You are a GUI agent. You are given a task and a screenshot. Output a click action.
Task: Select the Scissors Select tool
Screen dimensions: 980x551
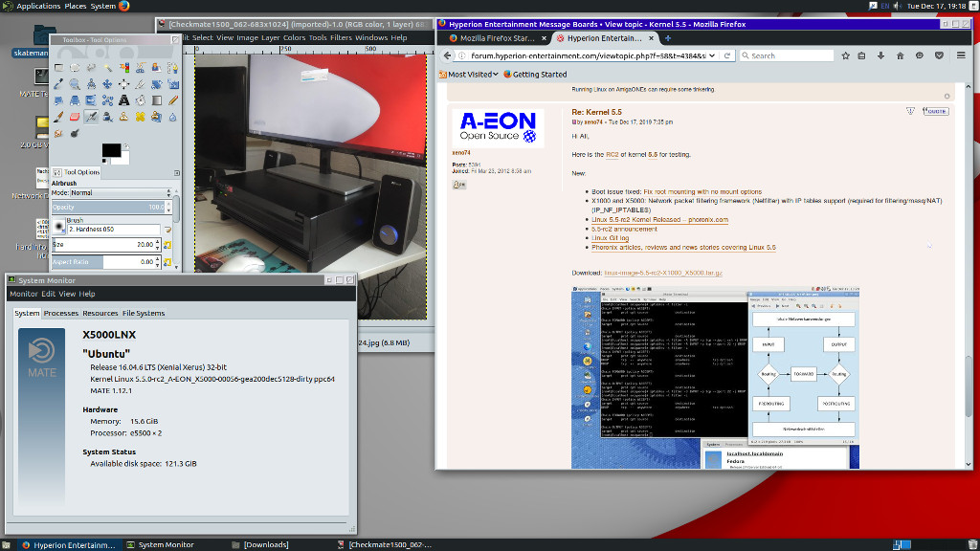pyautogui.click(x=140, y=68)
